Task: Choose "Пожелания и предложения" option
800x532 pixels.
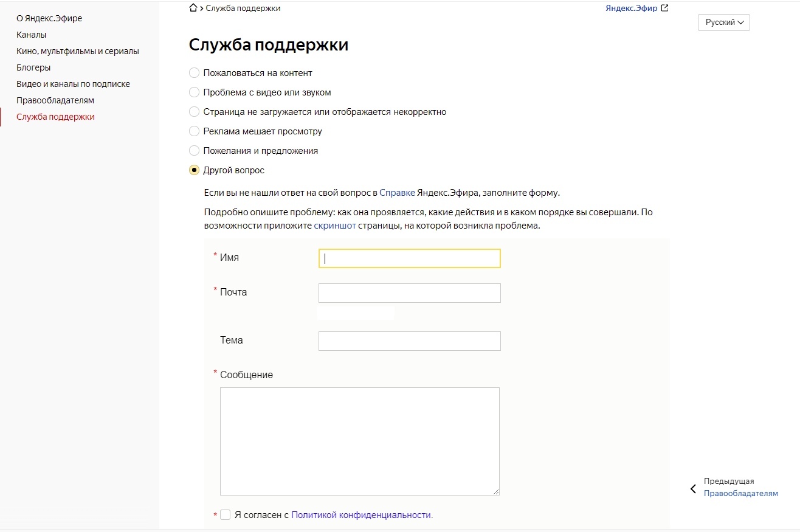Action: (194, 151)
